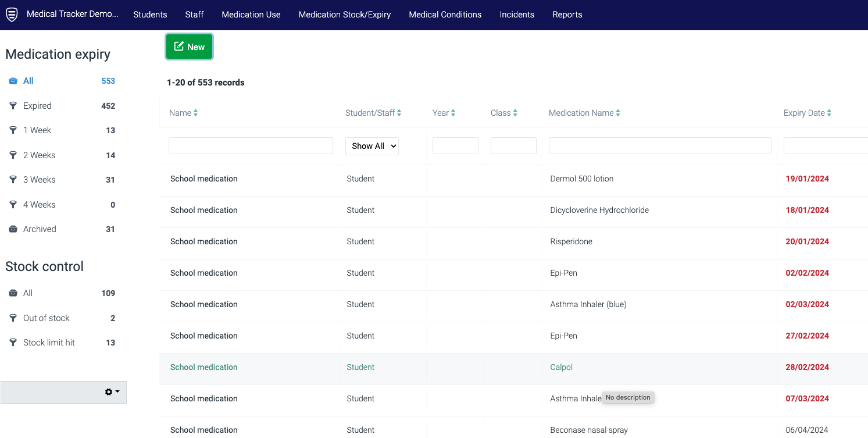Click the Medical Tracker shield logo

click(12, 15)
